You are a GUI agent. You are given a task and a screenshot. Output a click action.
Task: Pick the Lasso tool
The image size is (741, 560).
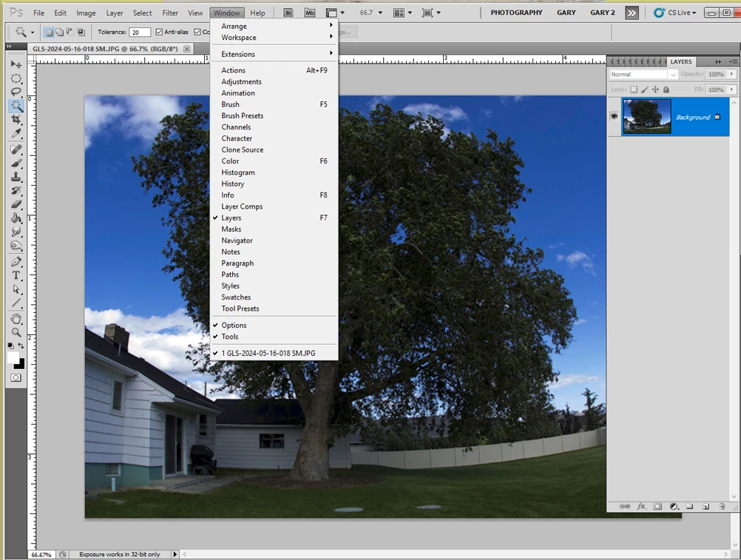point(16,92)
